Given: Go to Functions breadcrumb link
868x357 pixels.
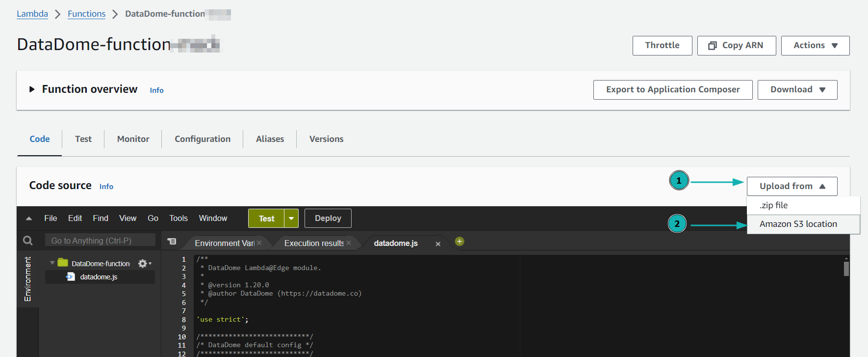Looking at the screenshot, I should 86,14.
